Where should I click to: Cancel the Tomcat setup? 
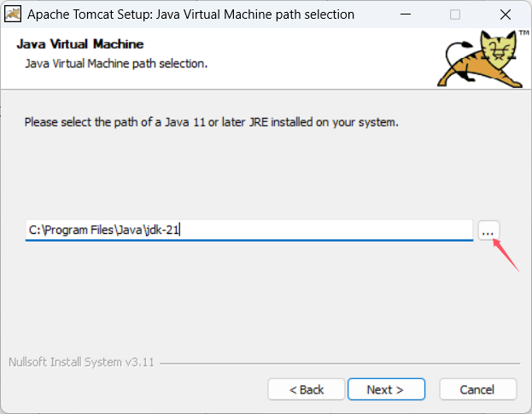point(477,389)
